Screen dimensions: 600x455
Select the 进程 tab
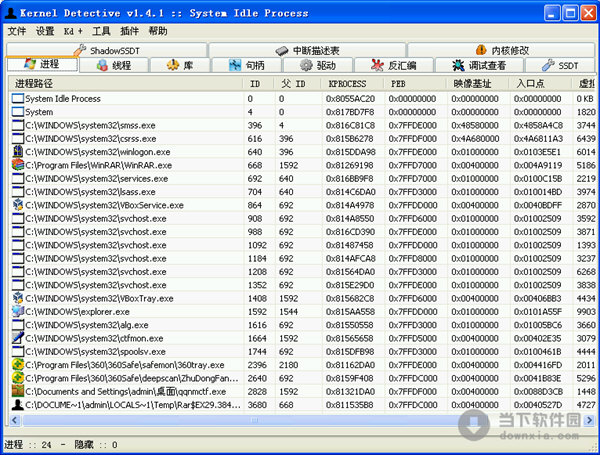click(x=42, y=64)
